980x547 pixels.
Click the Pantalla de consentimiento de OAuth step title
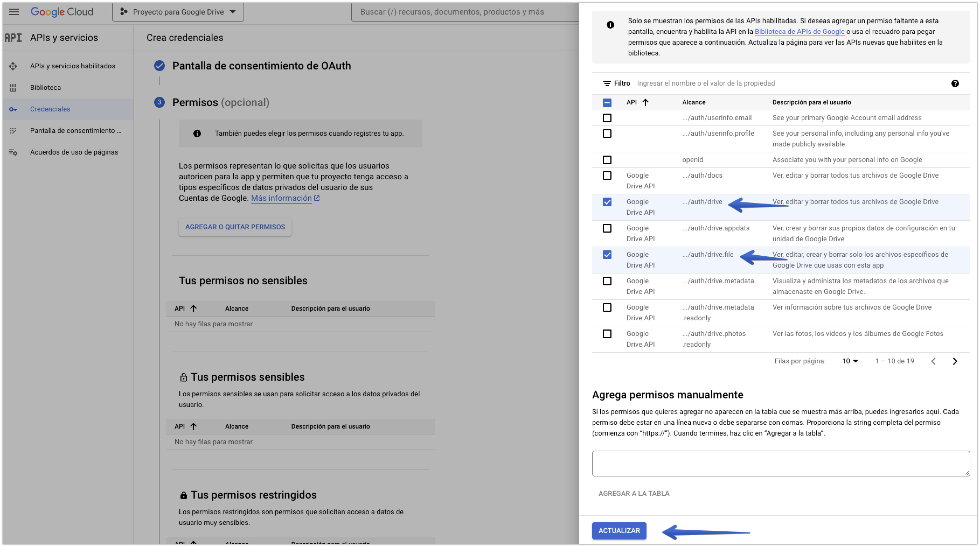pyautogui.click(x=262, y=66)
